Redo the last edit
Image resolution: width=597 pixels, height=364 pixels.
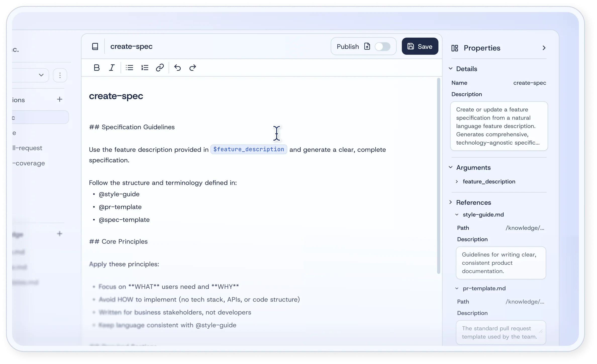coord(192,67)
